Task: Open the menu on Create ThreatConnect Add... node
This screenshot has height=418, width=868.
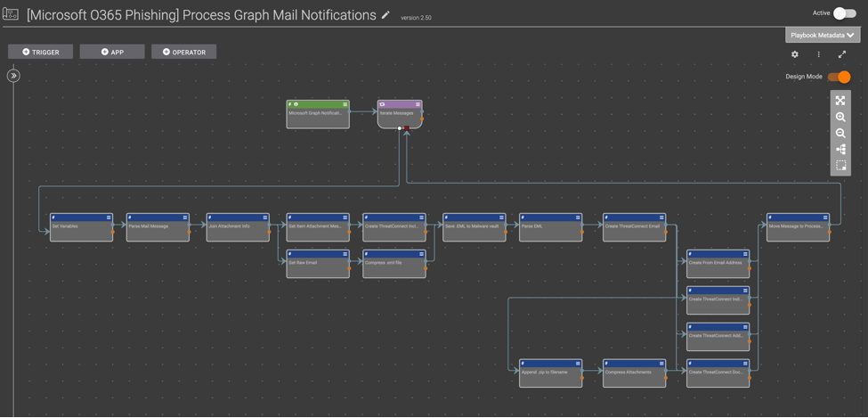Action: tap(745, 327)
